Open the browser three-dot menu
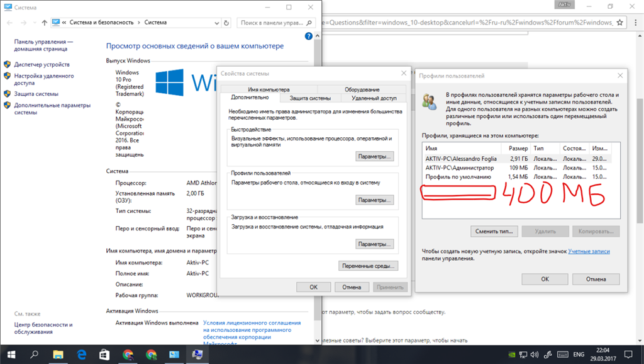 (635, 23)
